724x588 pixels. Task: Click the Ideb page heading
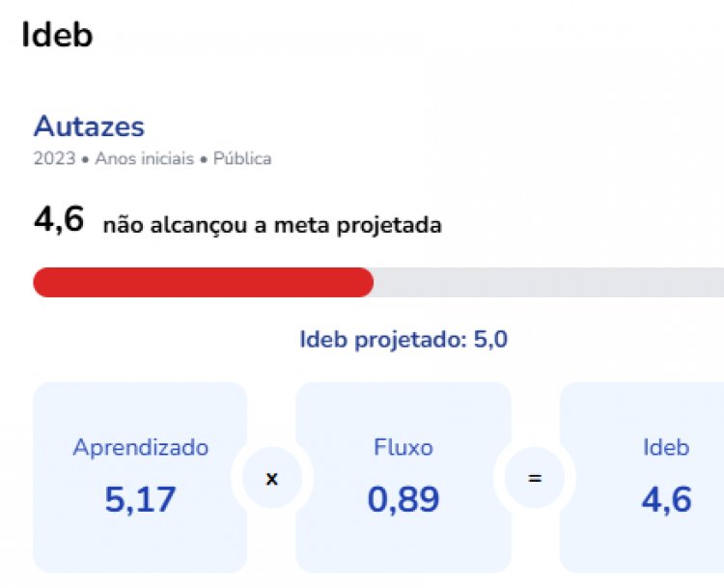[57, 36]
